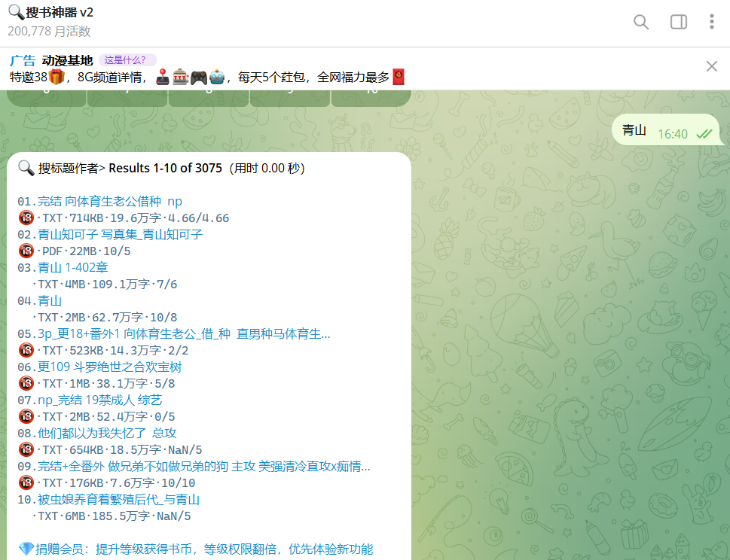Click the PDF·22MB·10/5 details line

[84, 251]
